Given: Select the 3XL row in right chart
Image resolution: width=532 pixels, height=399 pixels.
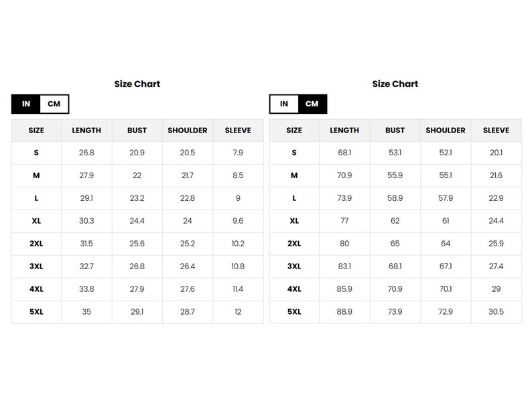Looking at the screenshot, I should [x=395, y=266].
